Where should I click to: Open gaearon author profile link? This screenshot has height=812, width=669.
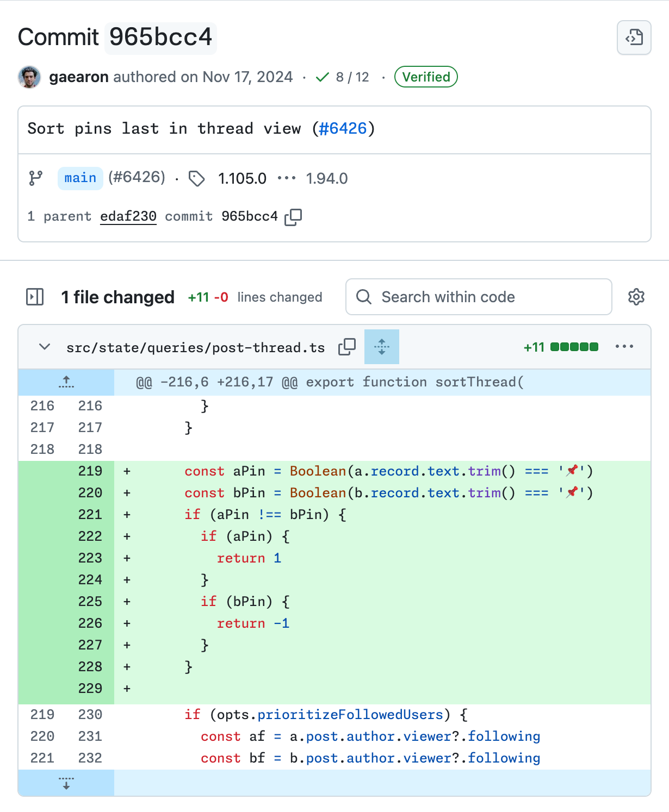click(79, 77)
